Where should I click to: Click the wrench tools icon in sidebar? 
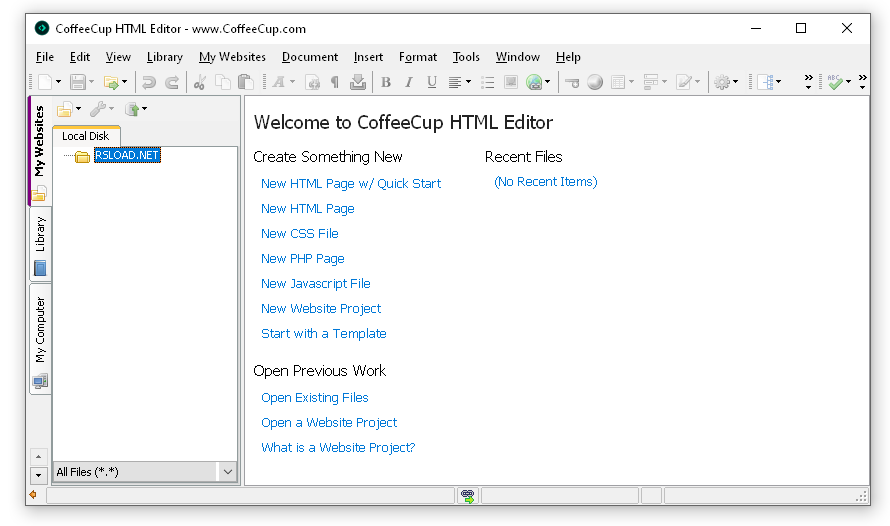coord(98,108)
